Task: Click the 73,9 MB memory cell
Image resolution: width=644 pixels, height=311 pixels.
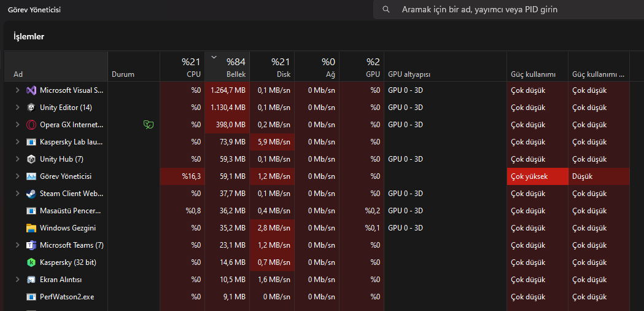Action: pyautogui.click(x=227, y=142)
